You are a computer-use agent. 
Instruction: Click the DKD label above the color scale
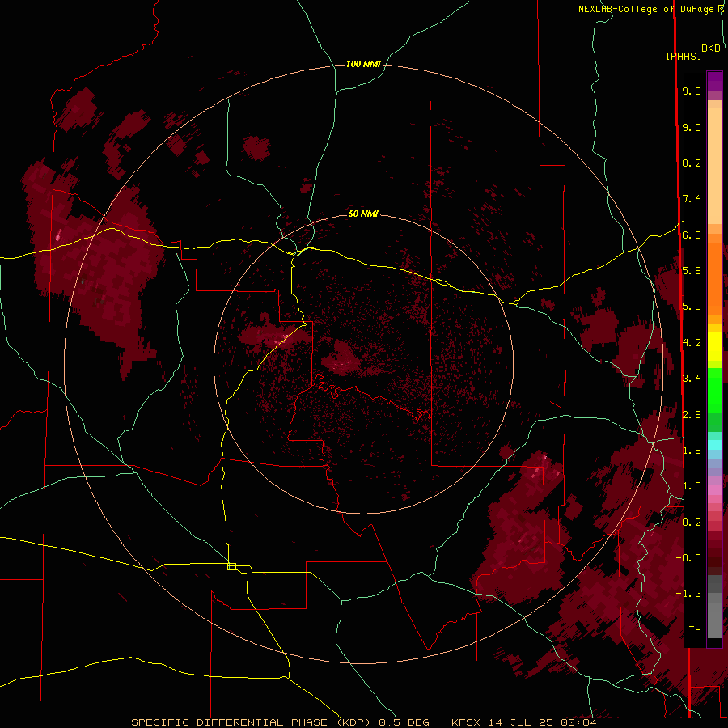click(710, 49)
